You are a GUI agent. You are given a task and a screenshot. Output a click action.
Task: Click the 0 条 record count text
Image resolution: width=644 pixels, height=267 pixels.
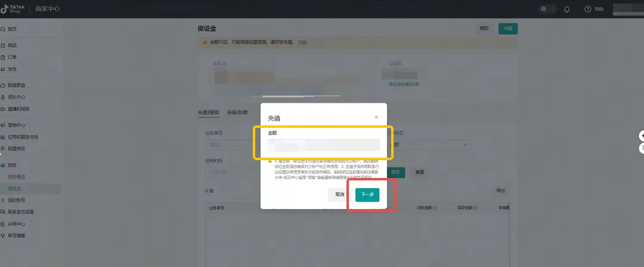tap(209, 191)
